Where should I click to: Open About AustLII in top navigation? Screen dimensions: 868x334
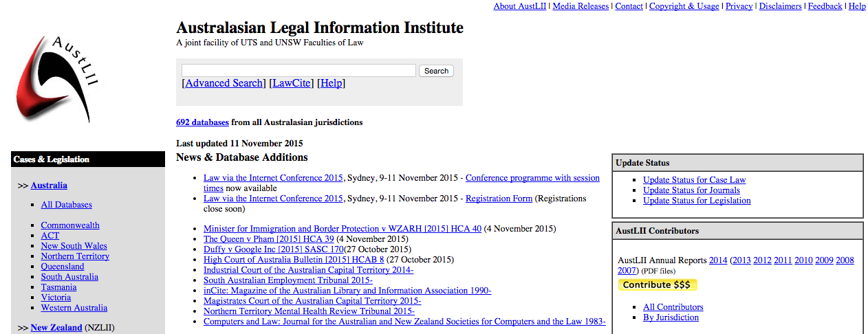(519, 6)
